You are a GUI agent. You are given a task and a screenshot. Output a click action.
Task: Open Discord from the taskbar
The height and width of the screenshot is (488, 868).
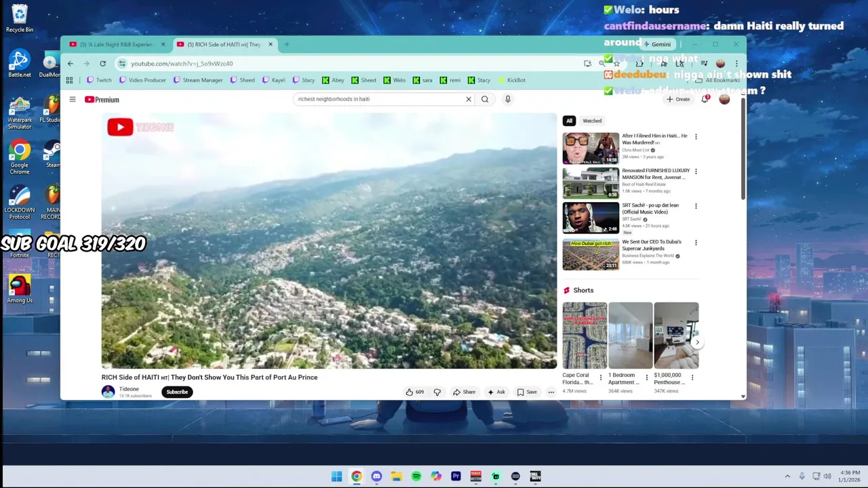[376, 476]
